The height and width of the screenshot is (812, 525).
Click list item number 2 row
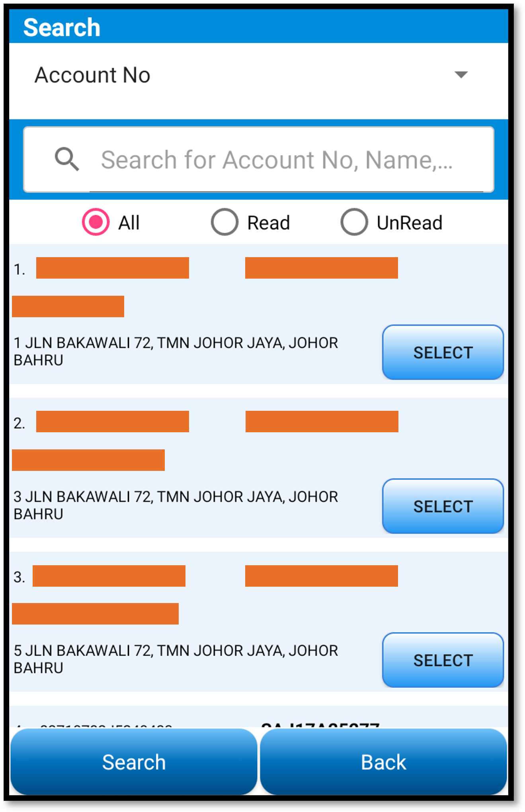[259, 468]
